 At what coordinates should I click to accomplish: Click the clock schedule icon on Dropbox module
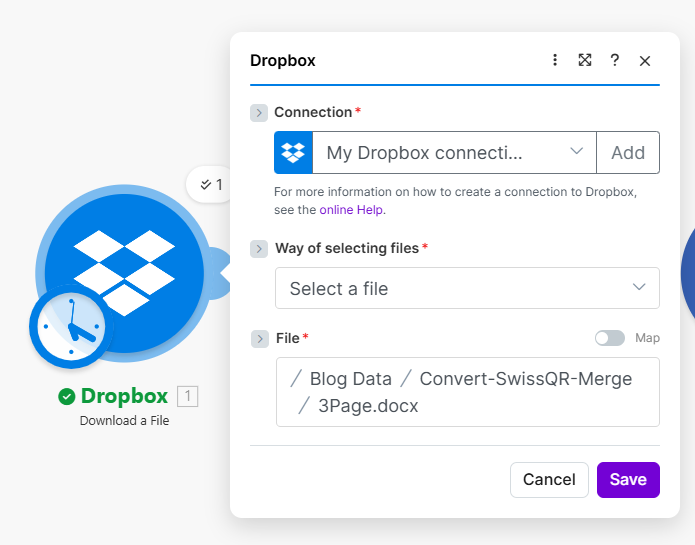(68, 328)
